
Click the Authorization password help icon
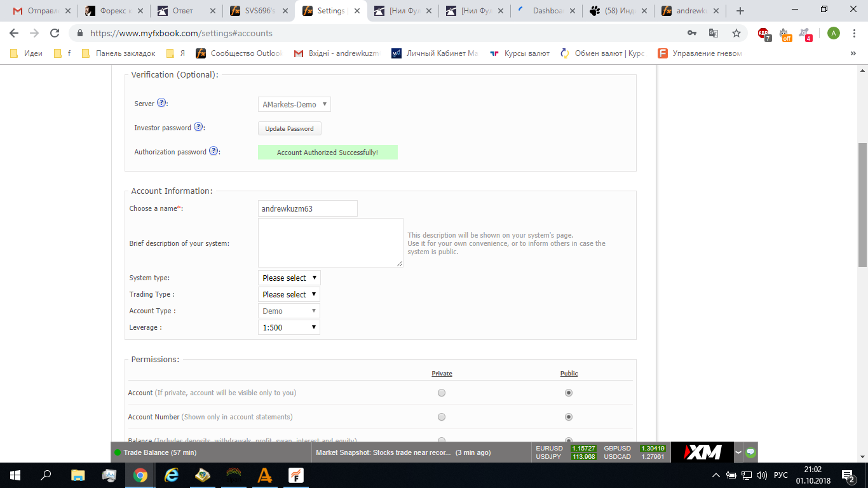pyautogui.click(x=214, y=151)
